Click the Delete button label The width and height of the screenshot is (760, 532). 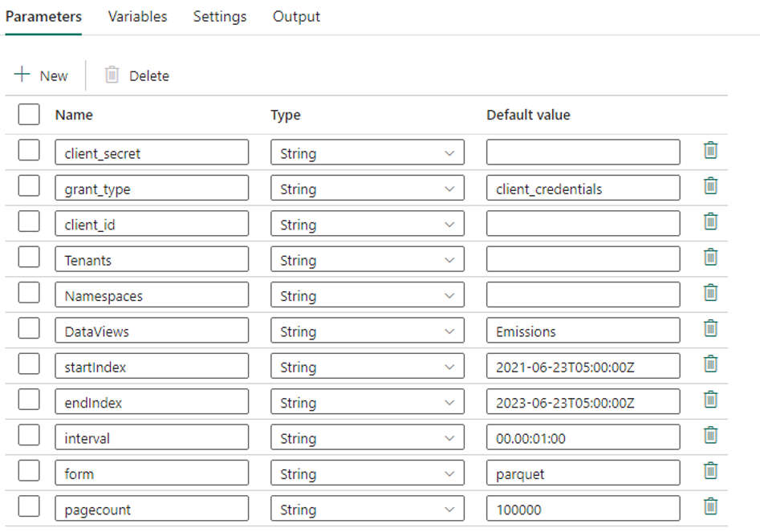[x=149, y=76]
